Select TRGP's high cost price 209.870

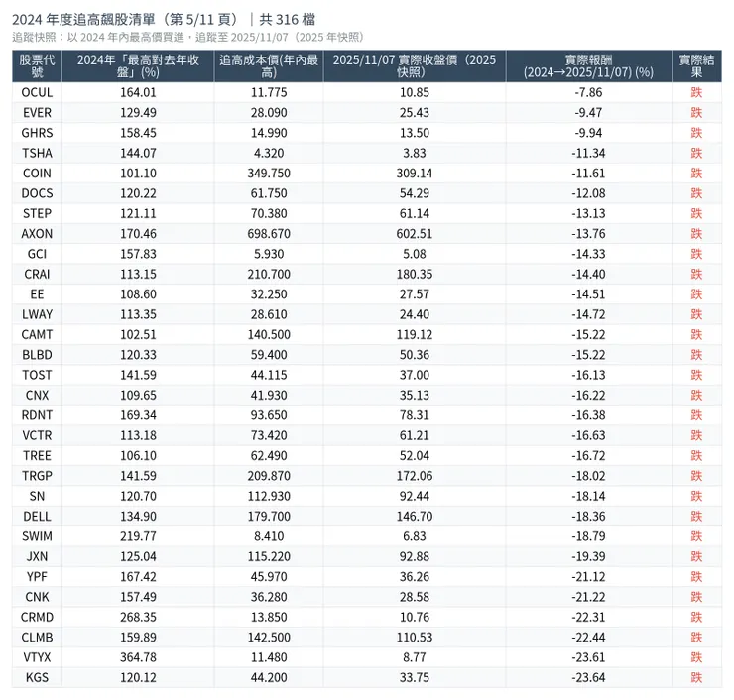269,476
